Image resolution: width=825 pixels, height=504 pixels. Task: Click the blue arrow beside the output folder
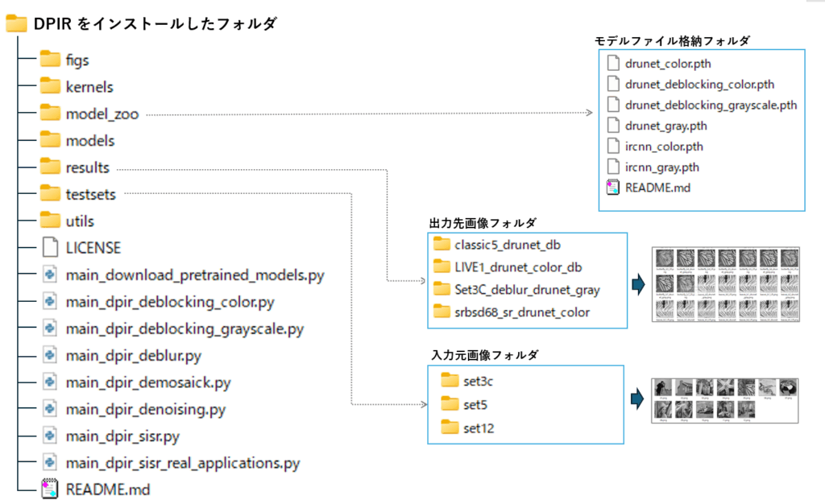click(638, 283)
